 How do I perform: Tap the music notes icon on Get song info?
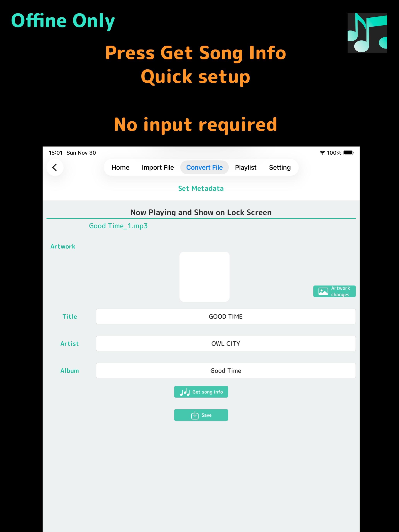pos(185,392)
